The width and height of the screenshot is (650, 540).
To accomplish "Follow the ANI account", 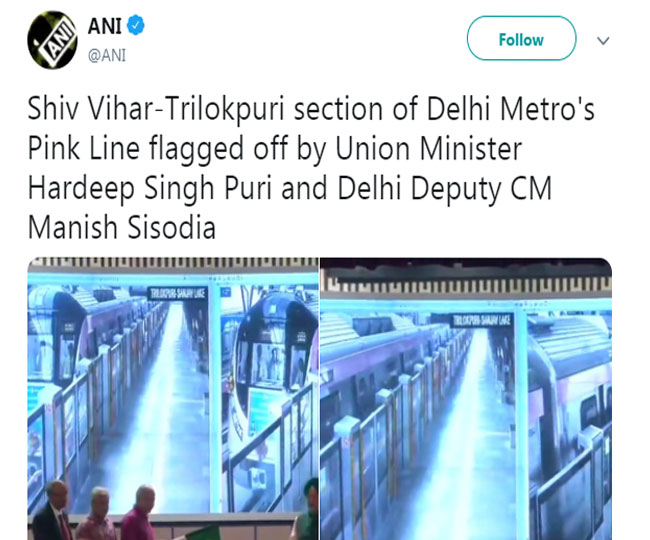I will [521, 39].
